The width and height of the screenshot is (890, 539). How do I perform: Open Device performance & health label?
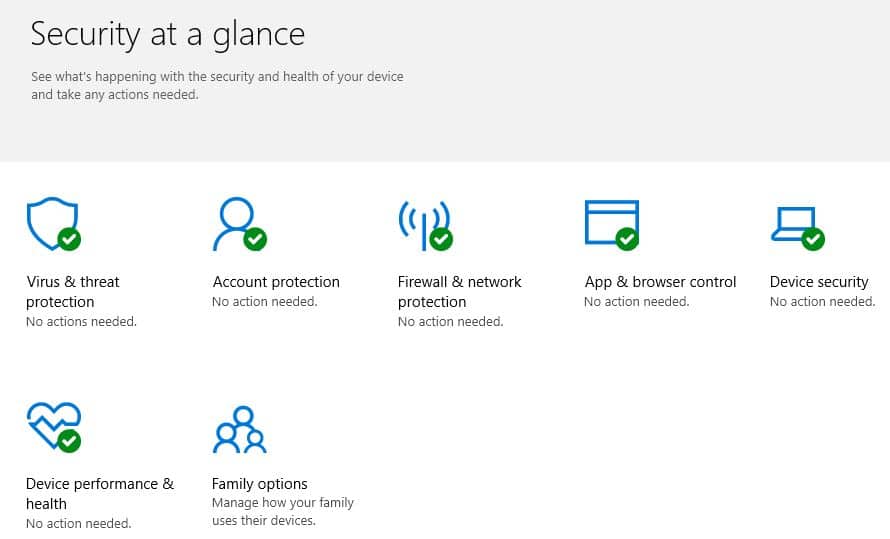(x=100, y=494)
